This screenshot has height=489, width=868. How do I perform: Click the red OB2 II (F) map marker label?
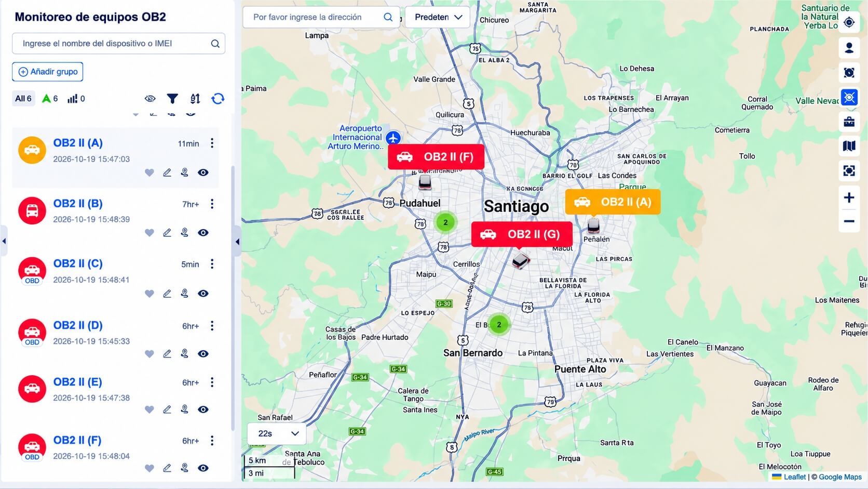[436, 157]
